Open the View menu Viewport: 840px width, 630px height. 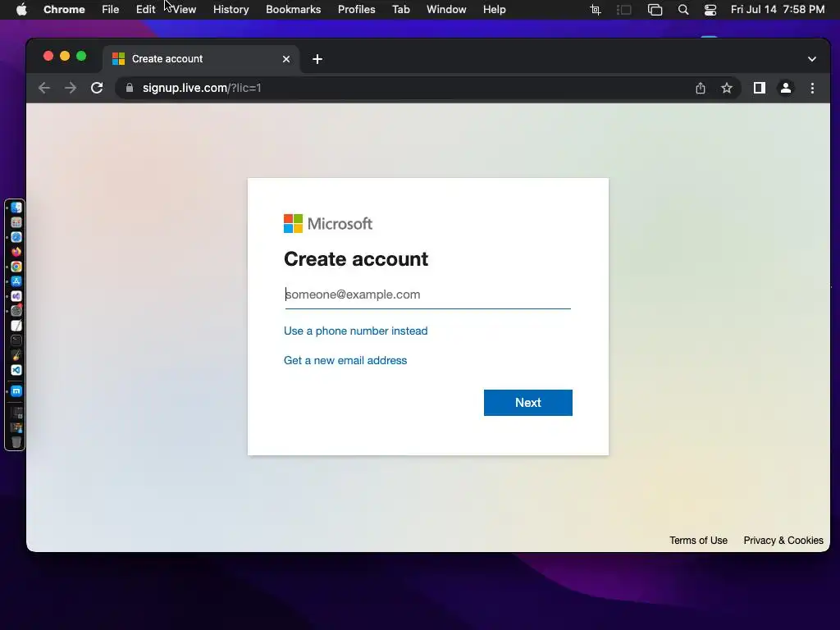185,10
